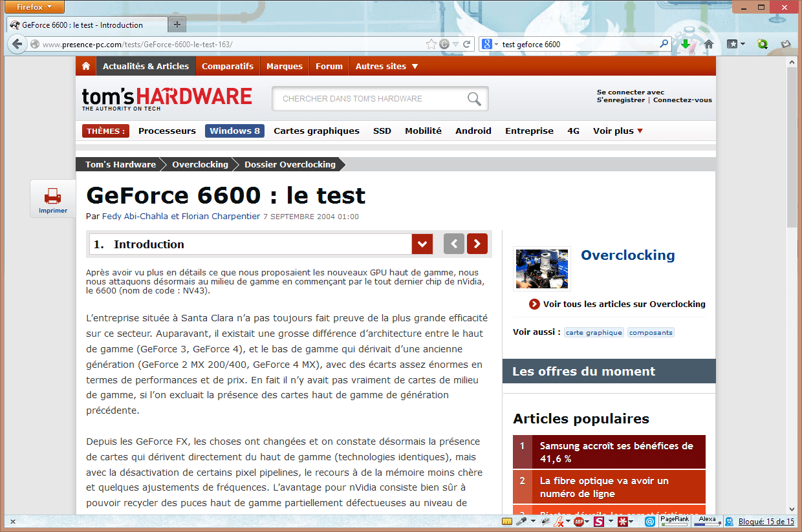The width and height of the screenshot is (802, 532).
Task: Click in the Chercher dans Tom's Hardware field
Action: [x=370, y=98]
